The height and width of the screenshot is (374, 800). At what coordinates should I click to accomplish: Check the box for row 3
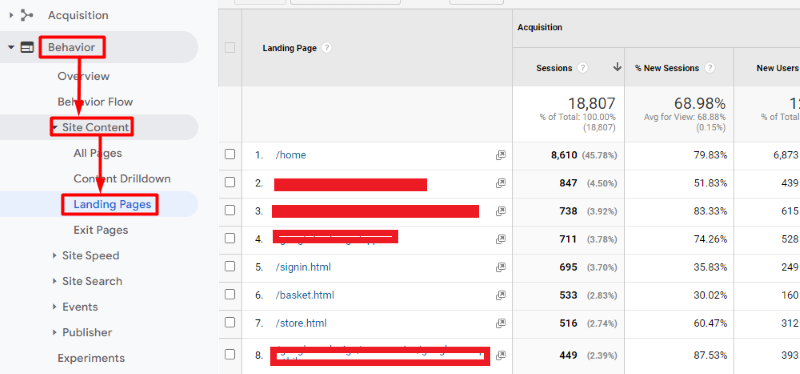(230, 210)
